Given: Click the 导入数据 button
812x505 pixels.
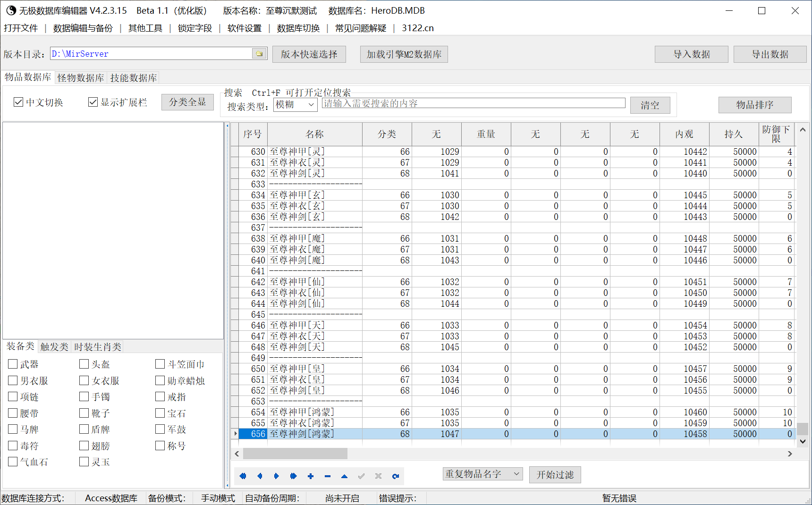Looking at the screenshot, I should 692,54.
